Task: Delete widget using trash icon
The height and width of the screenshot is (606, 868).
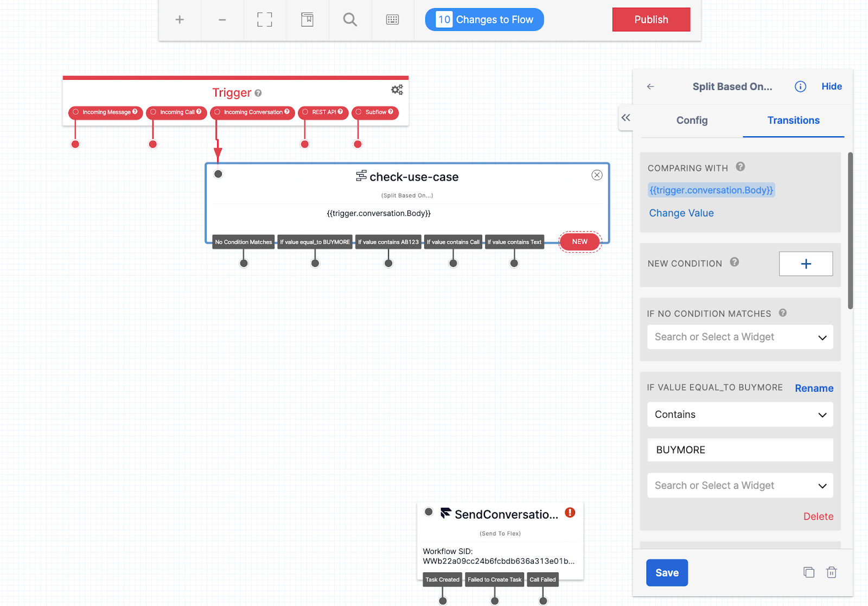Action: (x=831, y=572)
